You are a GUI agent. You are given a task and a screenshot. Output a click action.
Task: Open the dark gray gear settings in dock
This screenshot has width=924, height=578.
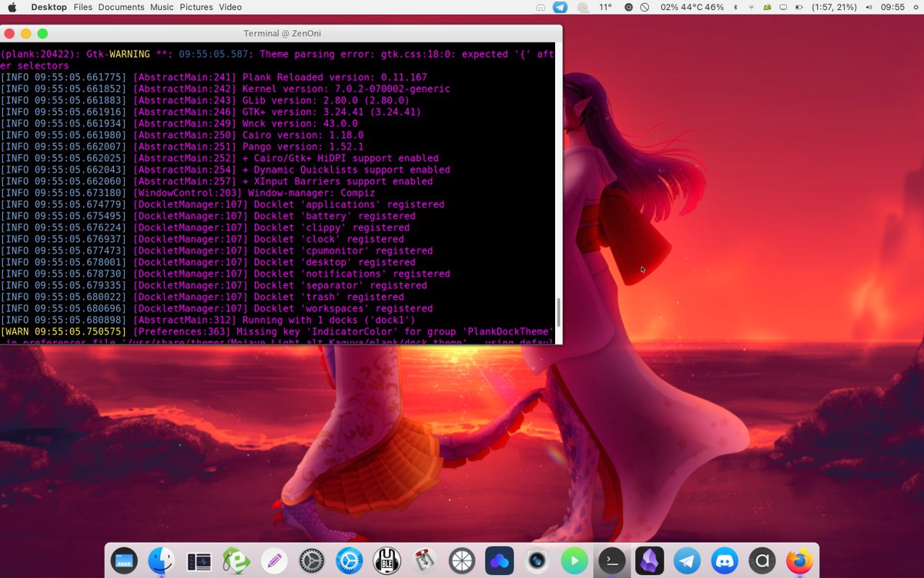pyautogui.click(x=312, y=560)
